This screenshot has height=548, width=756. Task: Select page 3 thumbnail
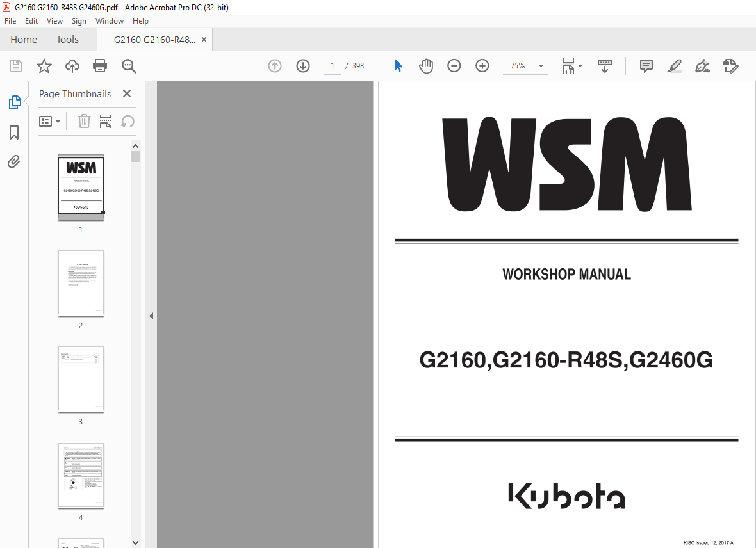pos(81,379)
